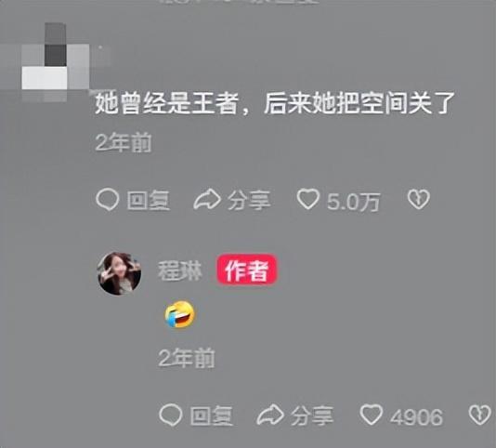
Task: Dislike the 王者 comment with the broken heart
Action: tap(418, 199)
